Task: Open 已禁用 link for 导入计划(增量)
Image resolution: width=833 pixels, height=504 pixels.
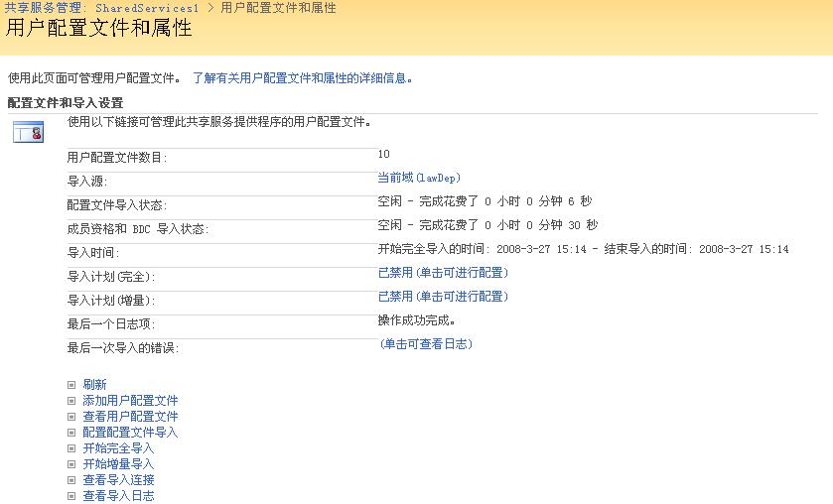Action: tap(443, 297)
